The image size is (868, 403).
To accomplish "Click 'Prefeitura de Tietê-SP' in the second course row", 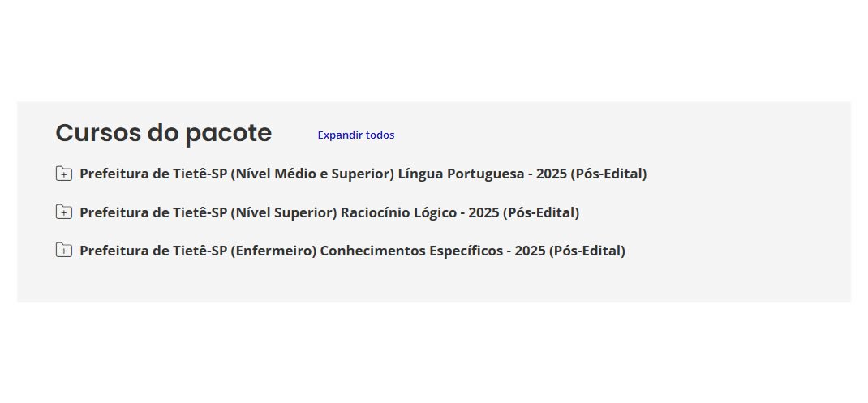I will click(153, 212).
